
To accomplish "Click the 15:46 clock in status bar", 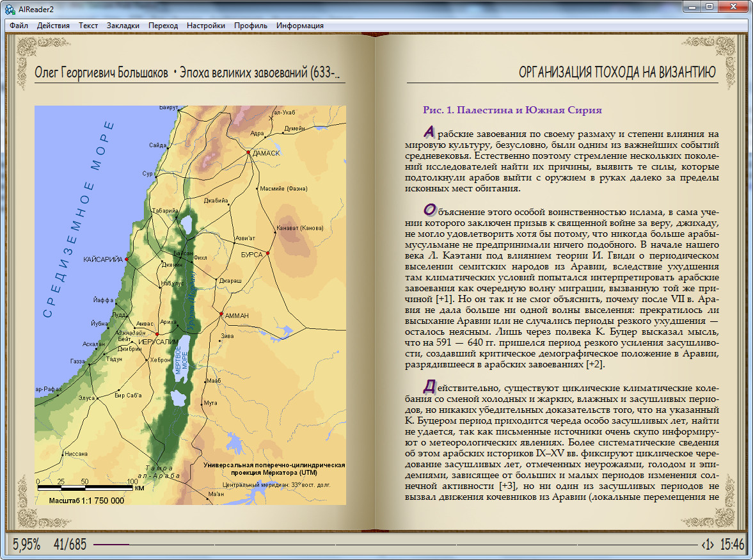I will [732, 545].
